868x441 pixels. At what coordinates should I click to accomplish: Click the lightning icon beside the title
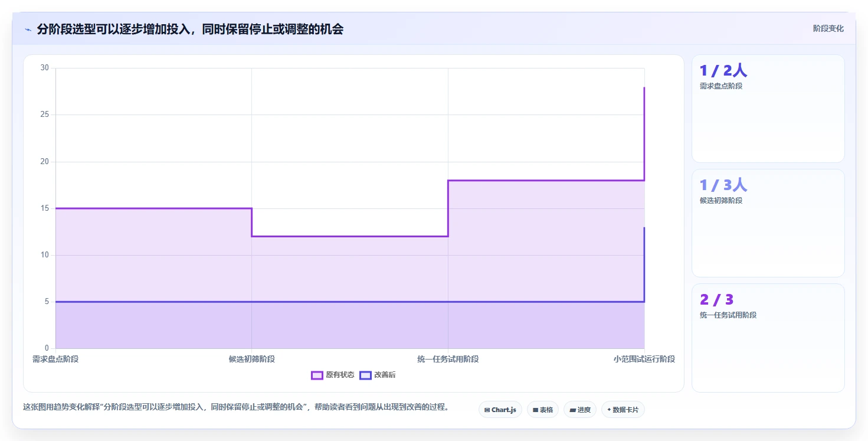28,30
